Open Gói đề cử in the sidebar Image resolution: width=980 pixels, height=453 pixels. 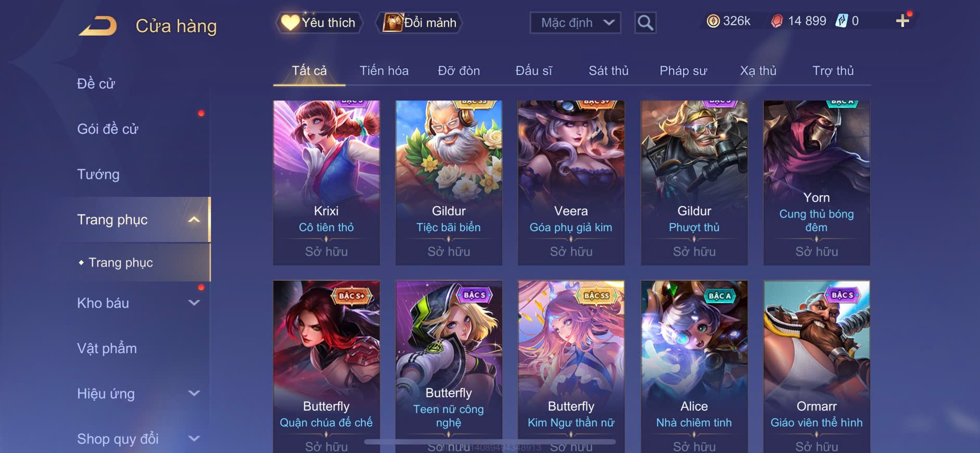[108, 129]
